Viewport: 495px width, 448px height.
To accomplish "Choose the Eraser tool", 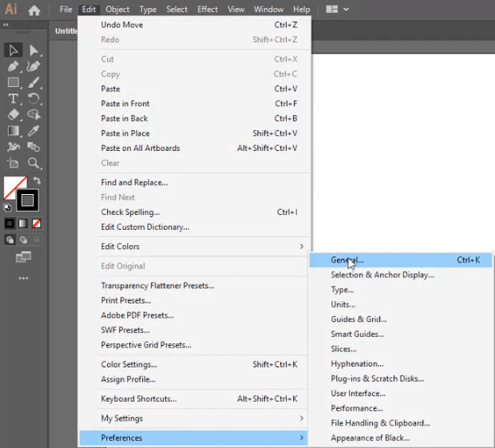I will [x=13, y=115].
